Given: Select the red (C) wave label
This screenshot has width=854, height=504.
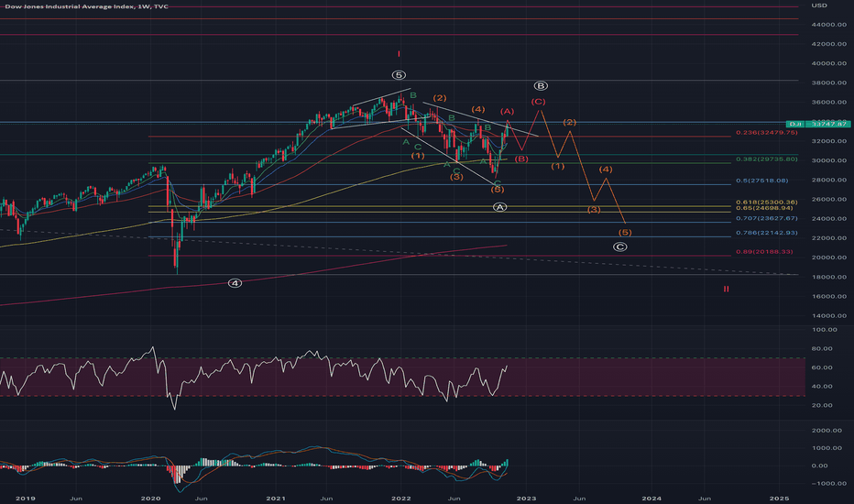Looking at the screenshot, I should pos(538,102).
